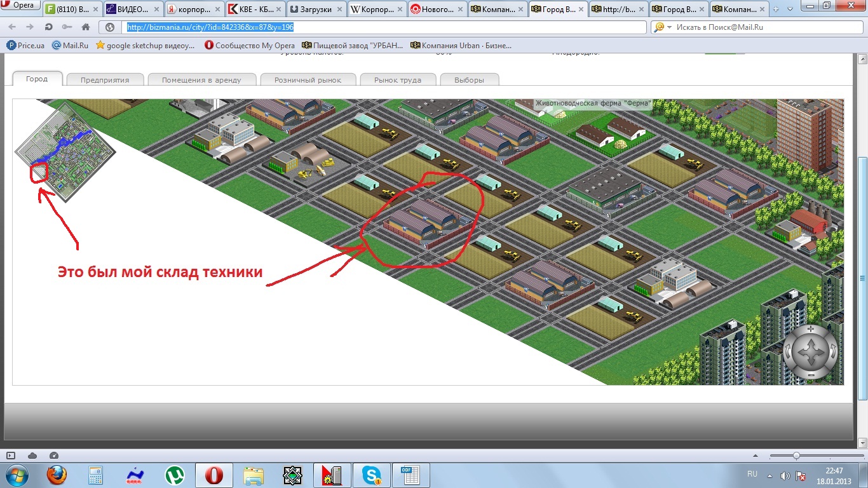The image size is (868, 488).
Task: Open the clock showing 22:47
Action: coord(834,475)
